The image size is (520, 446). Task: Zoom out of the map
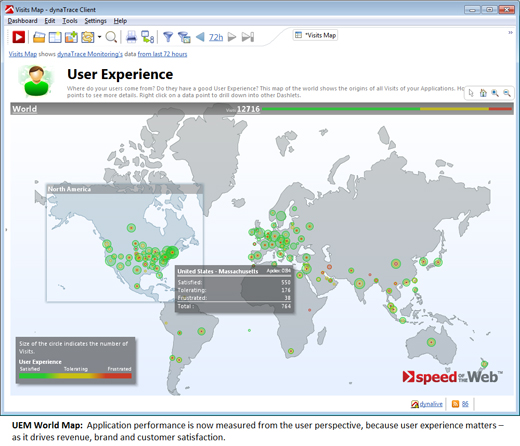[507, 93]
